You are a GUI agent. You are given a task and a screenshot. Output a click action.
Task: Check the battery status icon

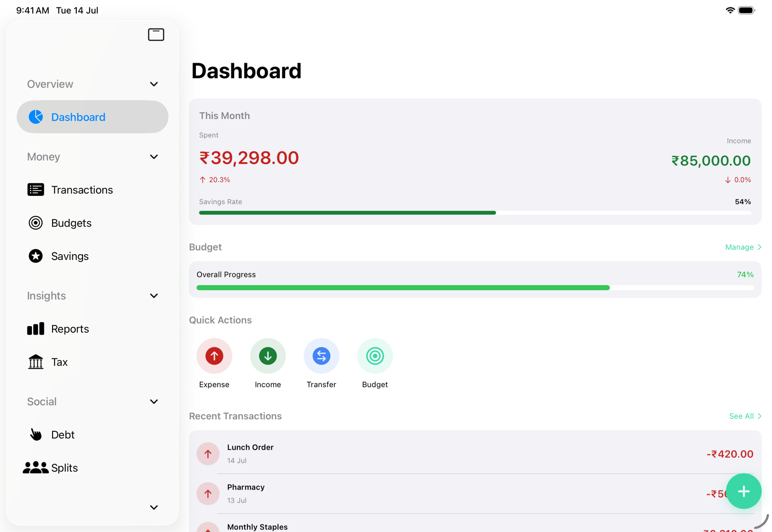(x=746, y=10)
